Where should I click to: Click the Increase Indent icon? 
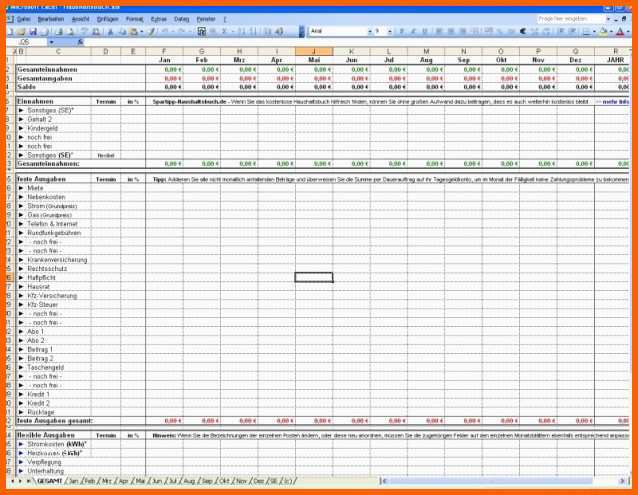[572, 31]
